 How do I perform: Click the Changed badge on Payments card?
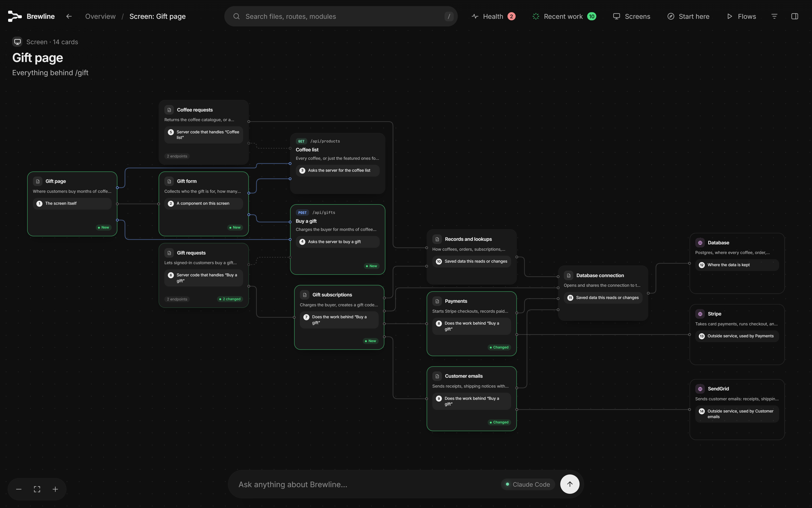coord(499,347)
